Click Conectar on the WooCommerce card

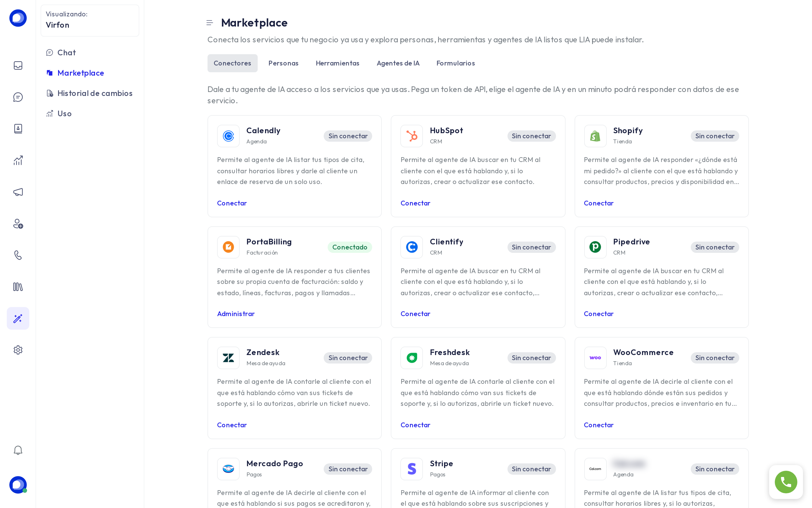point(598,425)
